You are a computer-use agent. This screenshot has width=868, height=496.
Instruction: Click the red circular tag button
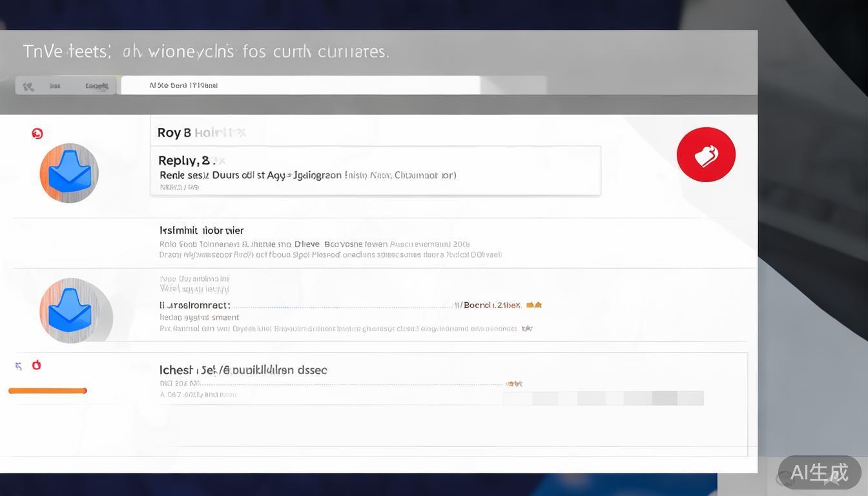[x=706, y=154]
